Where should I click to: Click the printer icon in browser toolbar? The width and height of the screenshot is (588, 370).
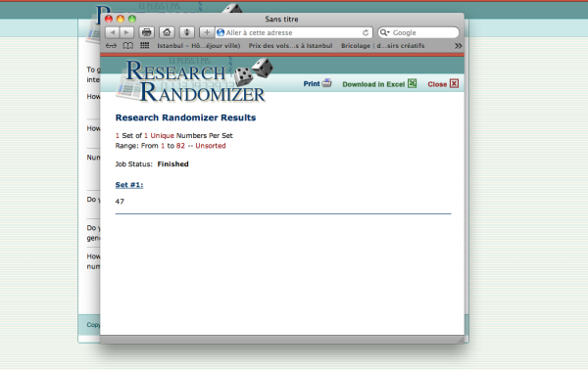tap(147, 32)
